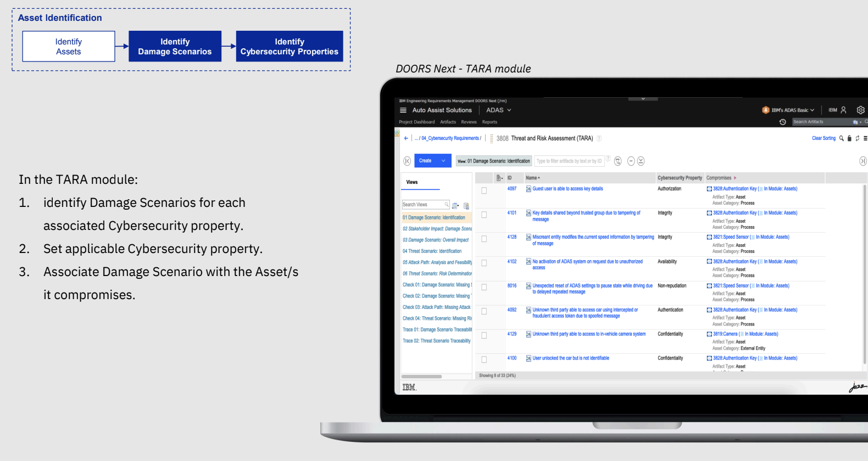This screenshot has width=868, height=461.
Task: Click the IBM's ADAS Basic configuration badge icon
Action: point(766,110)
